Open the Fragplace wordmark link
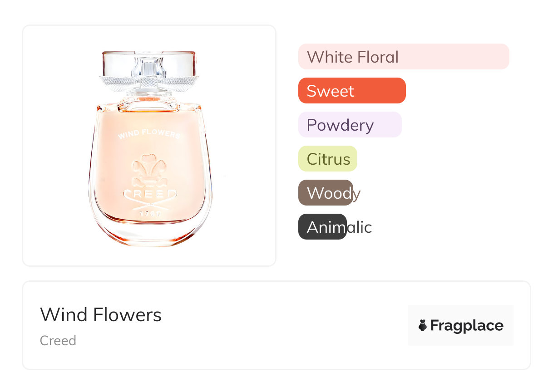This screenshot has height=392, width=553. point(467,326)
